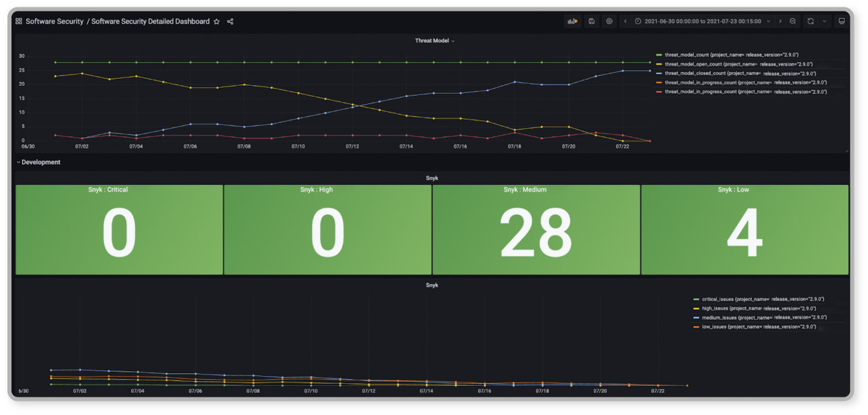The width and height of the screenshot is (868, 415).
Task: Open dashboard settings gear
Action: (x=609, y=22)
